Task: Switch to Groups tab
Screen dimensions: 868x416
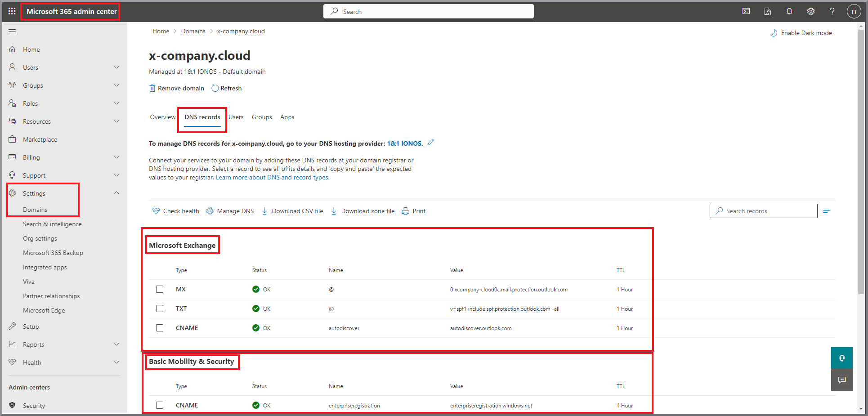Action: click(x=262, y=117)
